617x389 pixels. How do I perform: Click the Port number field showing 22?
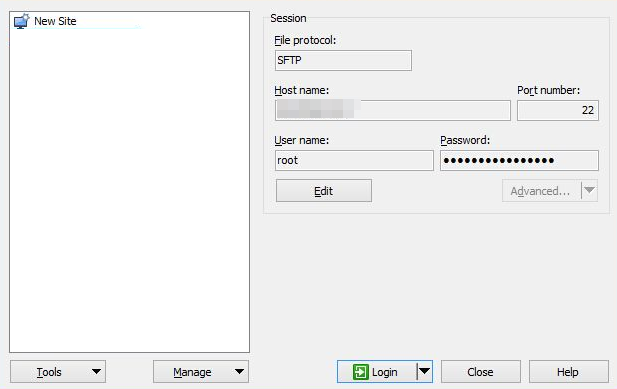[x=558, y=110]
